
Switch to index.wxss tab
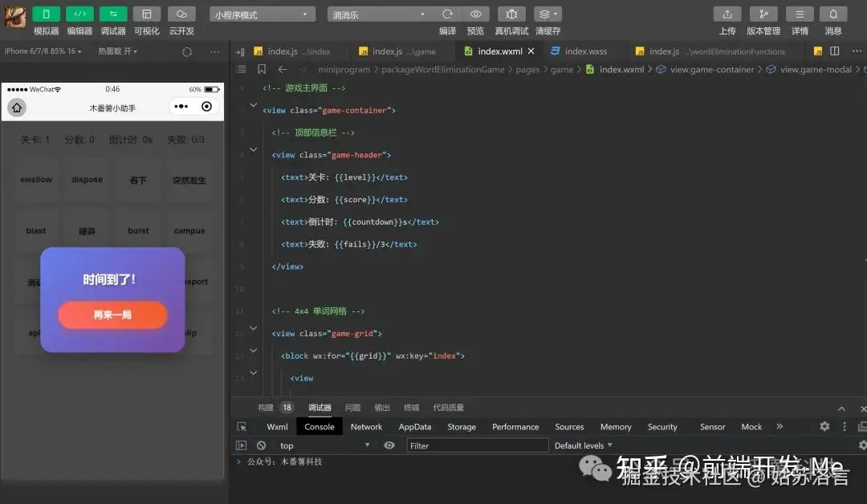pos(580,51)
